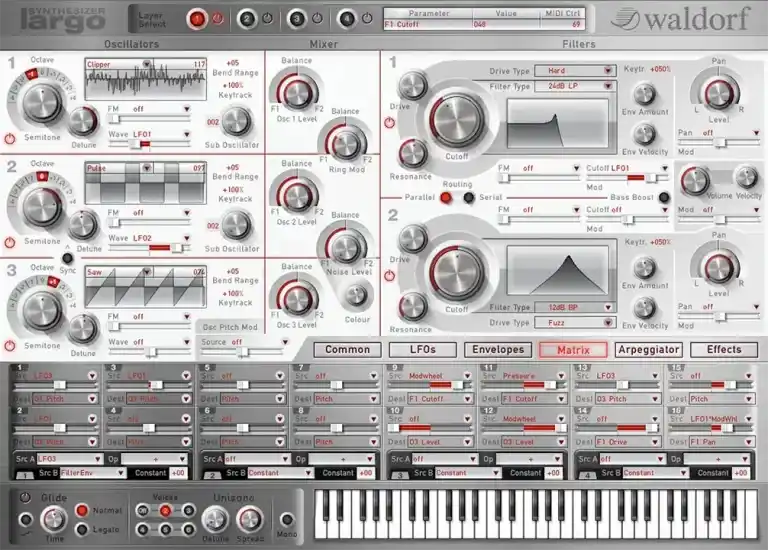Viewport: 768px width, 550px height.
Task: Enable Bass Boost toggle
Action: click(x=664, y=197)
